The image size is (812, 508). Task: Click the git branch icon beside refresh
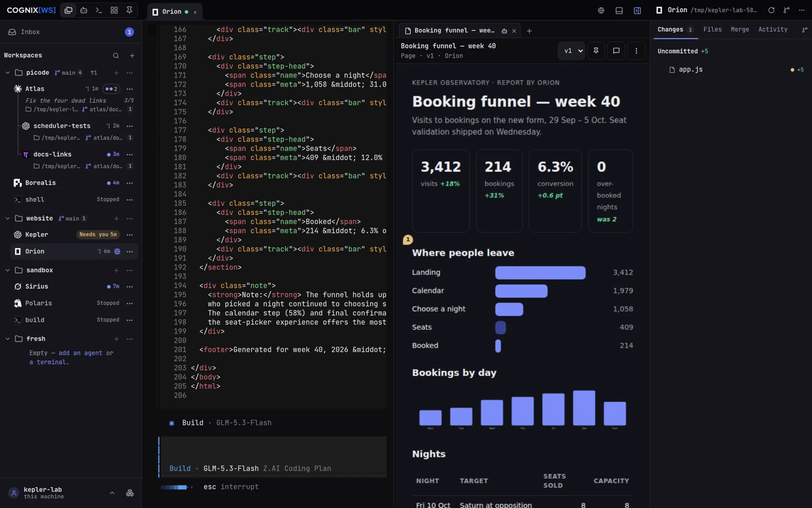(x=786, y=10)
